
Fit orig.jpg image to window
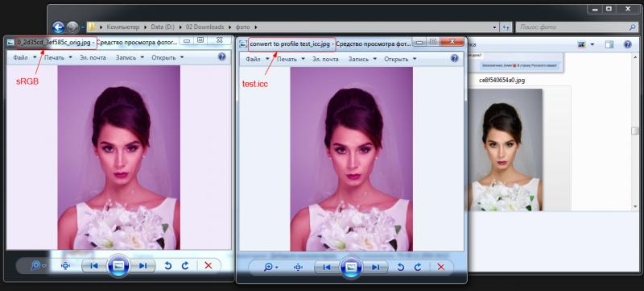click(65, 266)
